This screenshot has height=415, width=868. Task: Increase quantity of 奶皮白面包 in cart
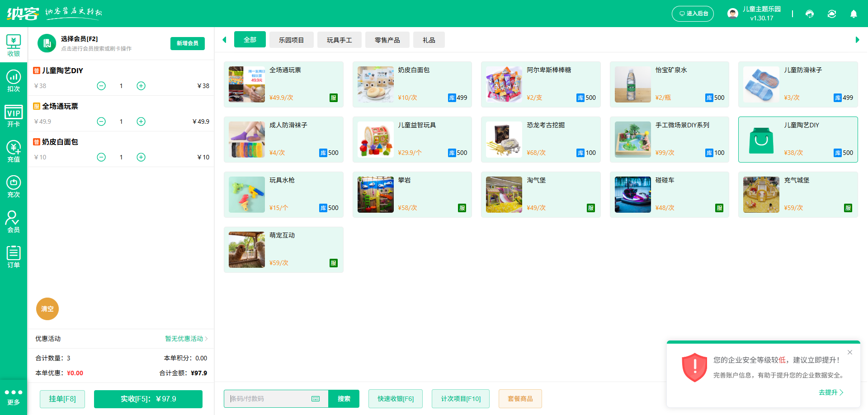(141, 157)
